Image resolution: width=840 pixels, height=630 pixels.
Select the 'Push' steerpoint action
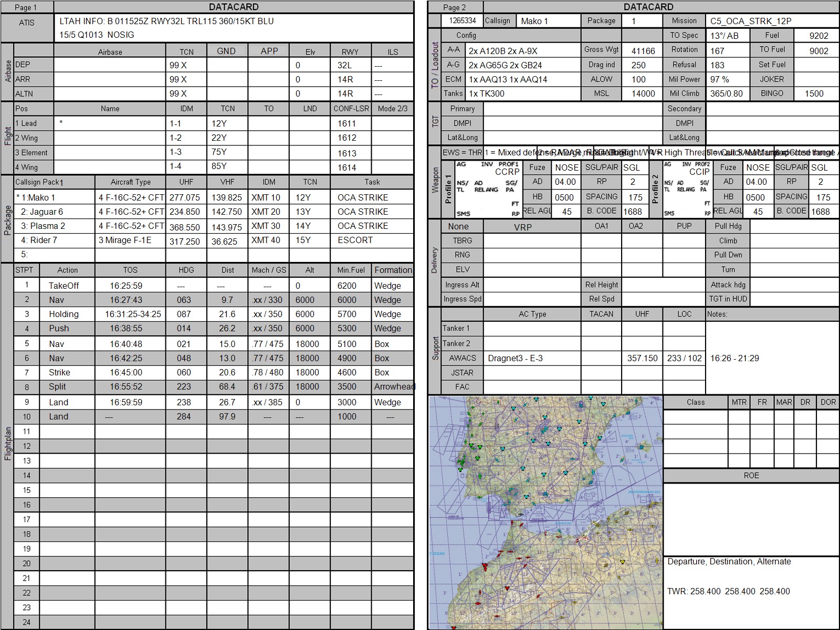tap(59, 329)
